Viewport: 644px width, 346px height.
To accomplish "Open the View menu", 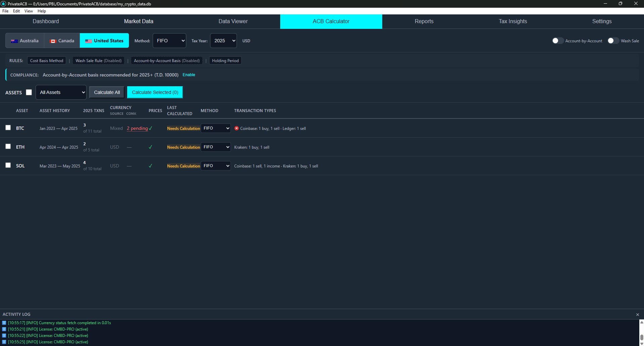I will (x=28, y=11).
